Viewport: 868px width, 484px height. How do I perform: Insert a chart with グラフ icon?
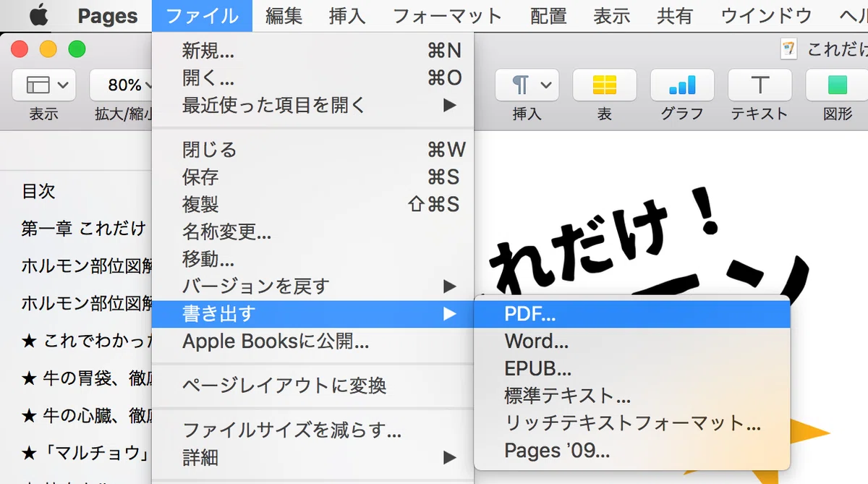click(x=682, y=85)
